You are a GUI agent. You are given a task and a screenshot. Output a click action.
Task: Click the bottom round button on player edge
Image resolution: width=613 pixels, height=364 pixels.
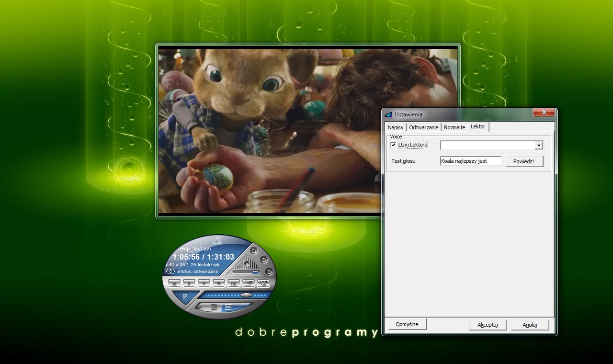click(x=269, y=272)
